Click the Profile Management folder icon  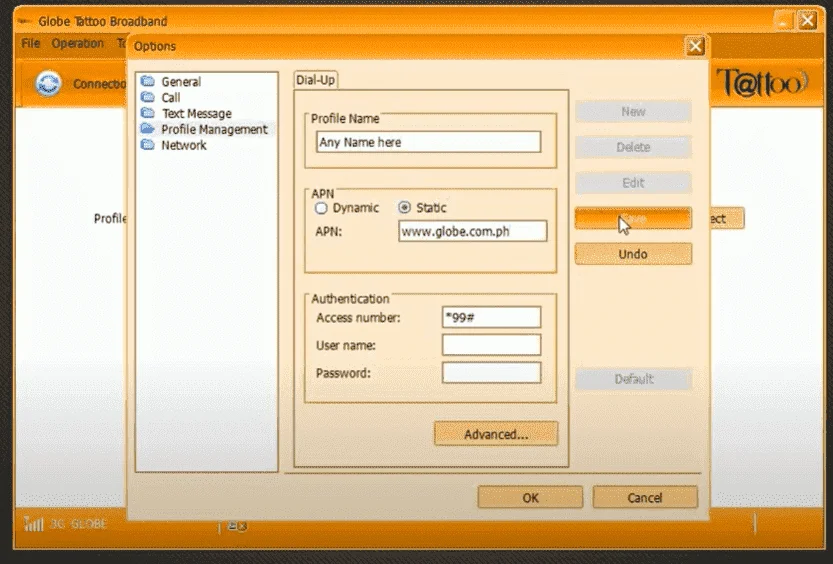click(x=148, y=129)
